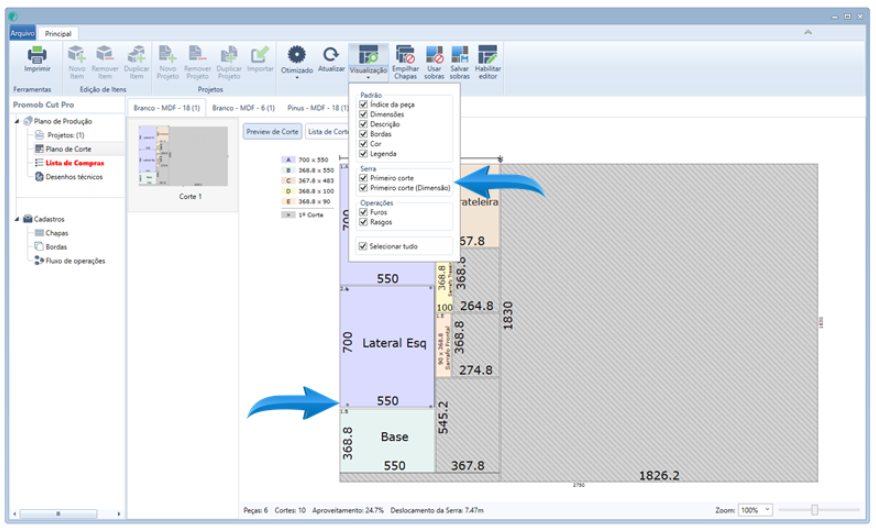Toggle the Primeiro corte checkbox

click(x=363, y=178)
